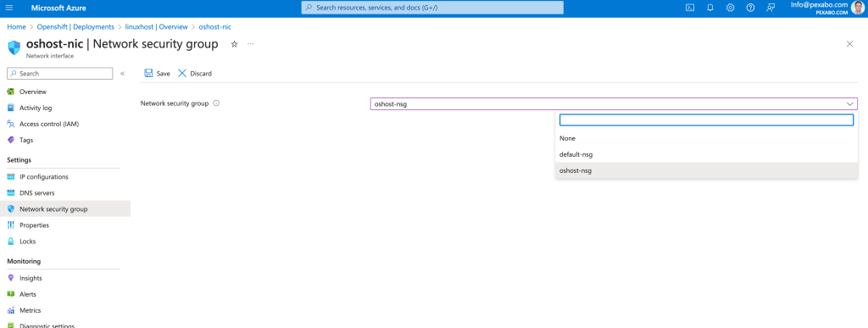Click the Alerts sidebar icon

(x=10, y=294)
